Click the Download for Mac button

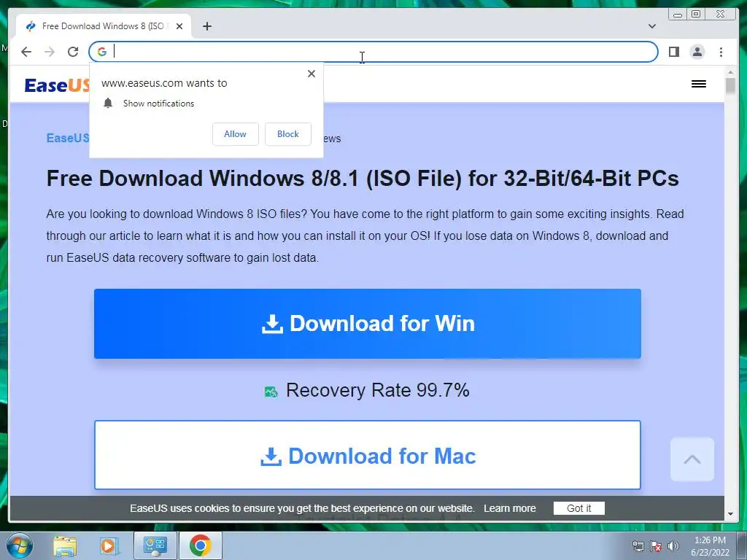[x=368, y=455]
